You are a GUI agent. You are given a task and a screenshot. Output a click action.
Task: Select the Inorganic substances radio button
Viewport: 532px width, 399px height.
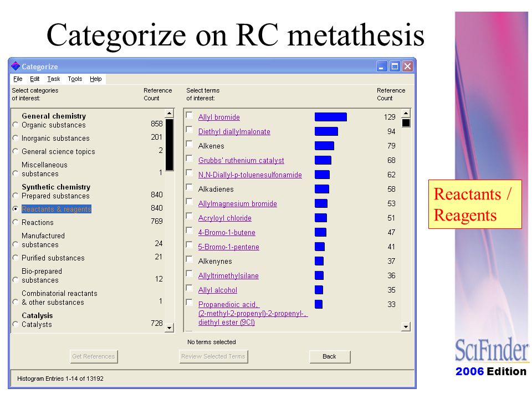(16, 138)
